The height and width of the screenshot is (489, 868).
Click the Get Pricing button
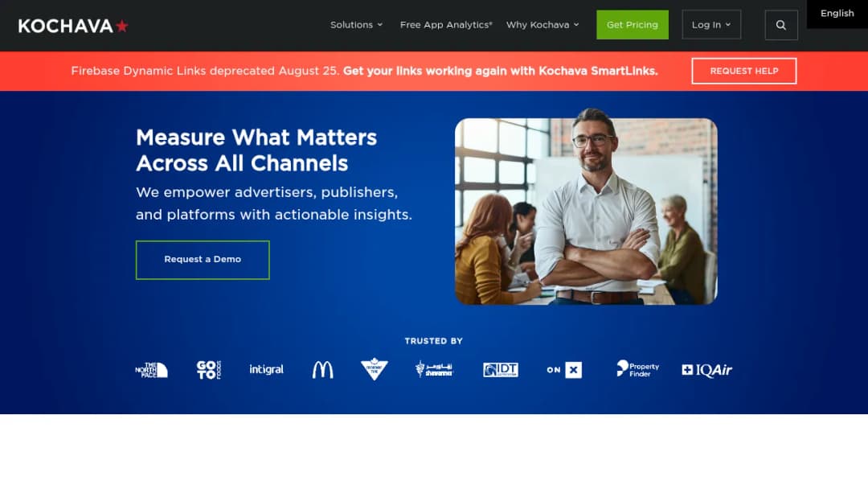pyautogui.click(x=633, y=25)
